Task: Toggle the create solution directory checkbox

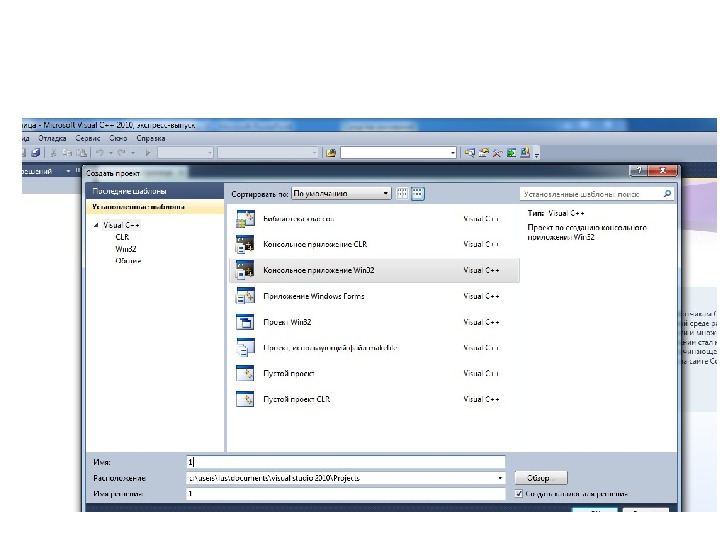Action: [519, 494]
